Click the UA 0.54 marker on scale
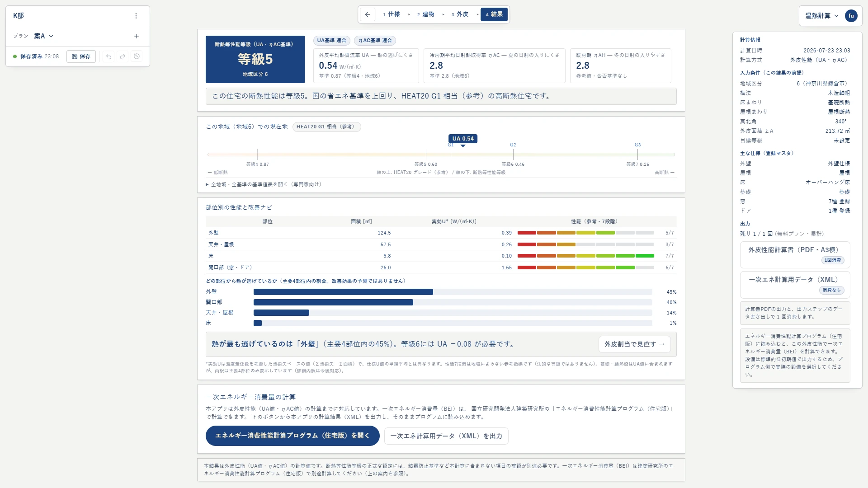Screen dimensions: 868x488 point(463,139)
